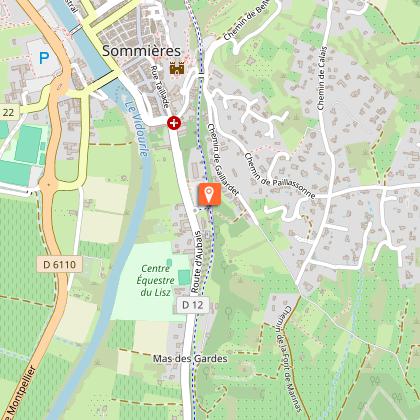Click the D 6110 road shield
This screenshot has height=420, width=420.
pyautogui.click(x=59, y=265)
